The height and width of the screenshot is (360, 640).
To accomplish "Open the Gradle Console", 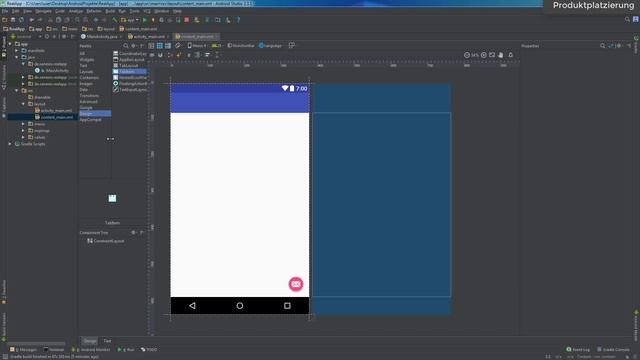I will click(x=613, y=350).
